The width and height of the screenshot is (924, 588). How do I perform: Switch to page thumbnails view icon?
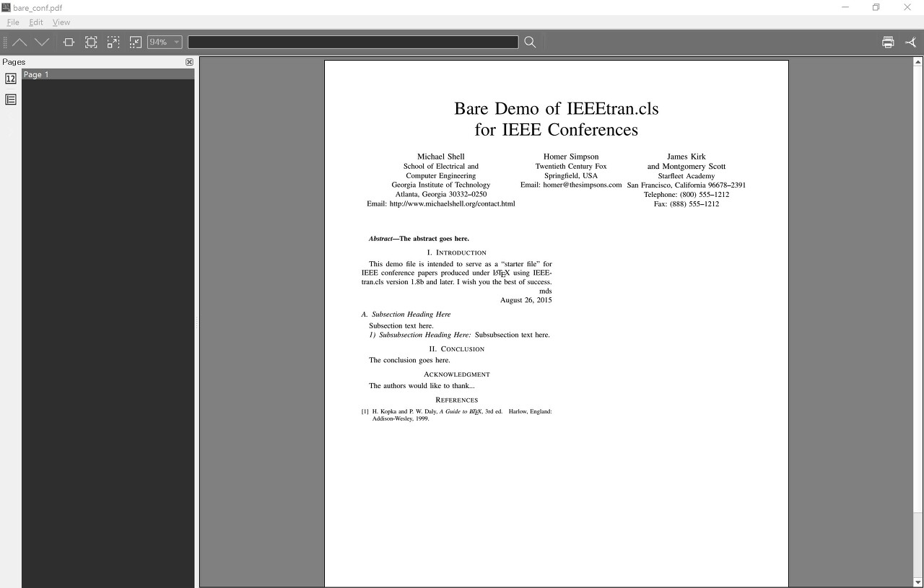pos(11,79)
